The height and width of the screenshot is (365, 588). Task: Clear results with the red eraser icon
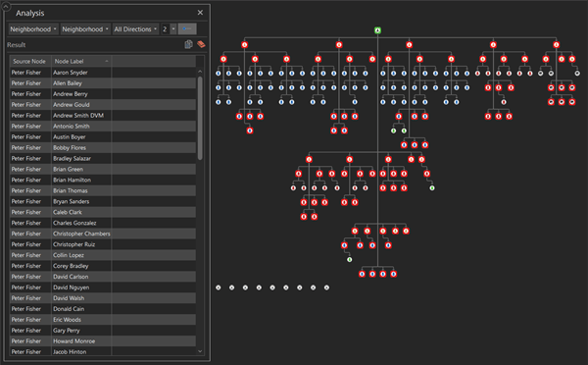pyautogui.click(x=201, y=44)
